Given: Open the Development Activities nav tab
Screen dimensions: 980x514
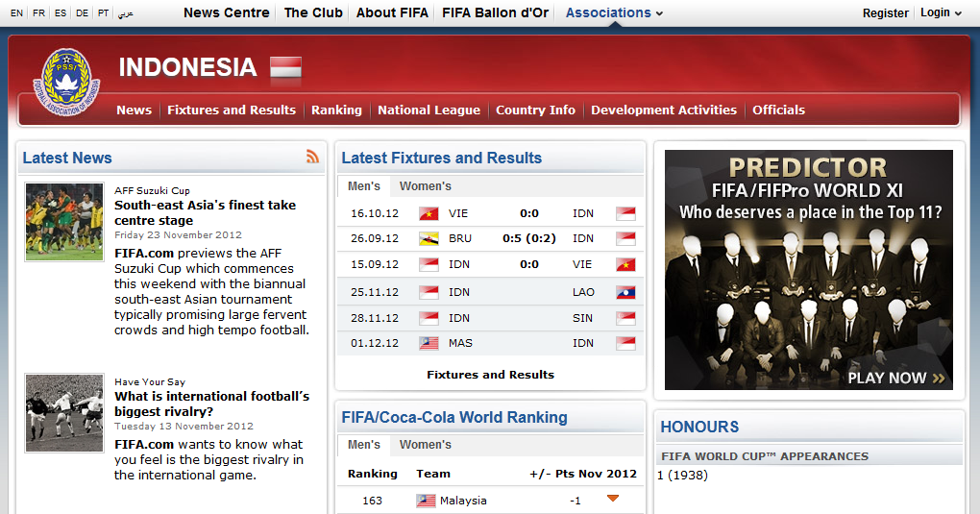Looking at the screenshot, I should 664,110.
